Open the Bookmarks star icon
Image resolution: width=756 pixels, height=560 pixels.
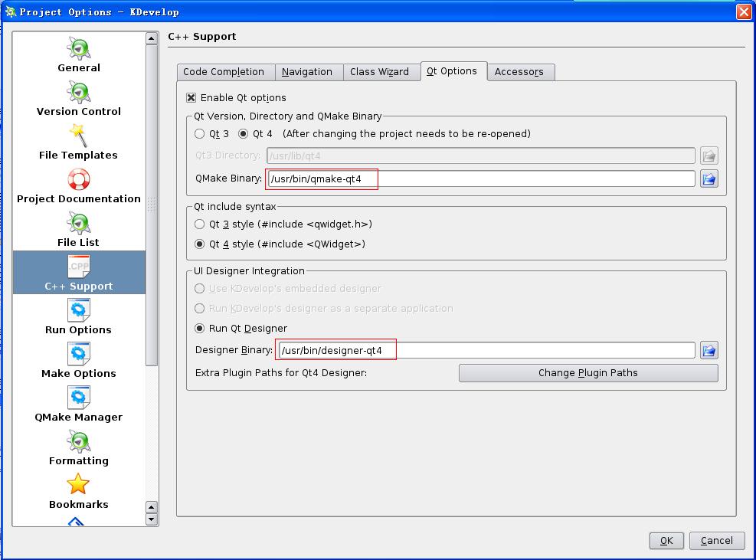point(78,484)
